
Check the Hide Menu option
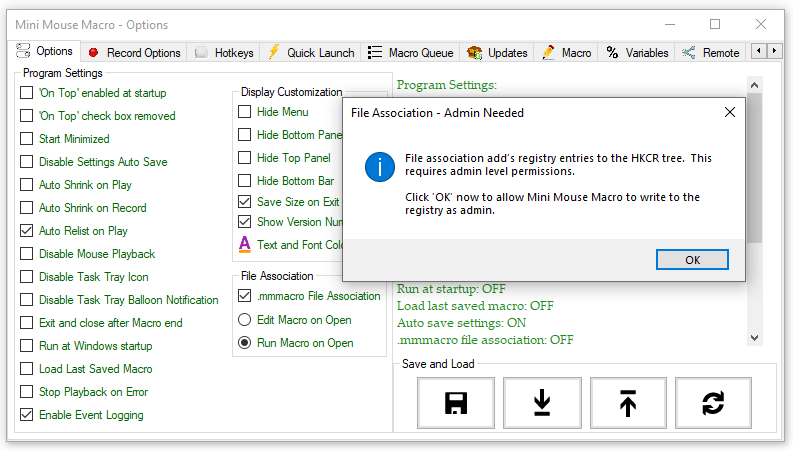(x=245, y=112)
